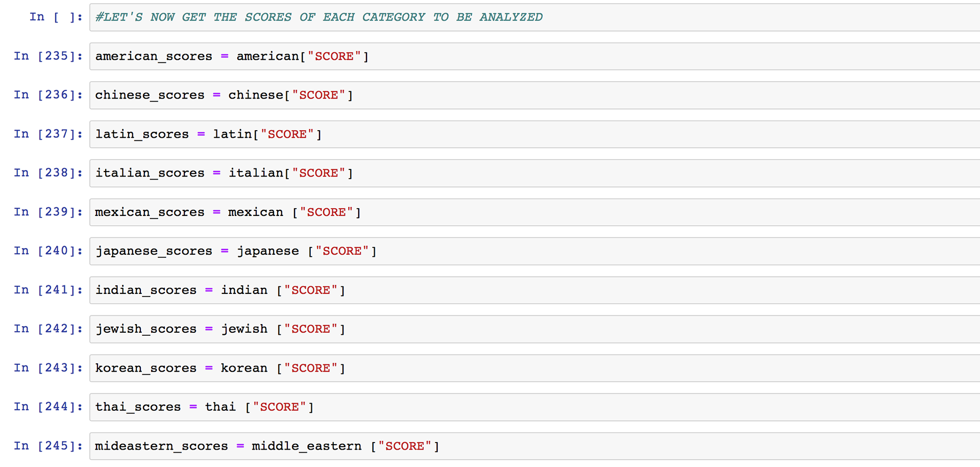Select the prompt label In [238]

tap(48, 173)
